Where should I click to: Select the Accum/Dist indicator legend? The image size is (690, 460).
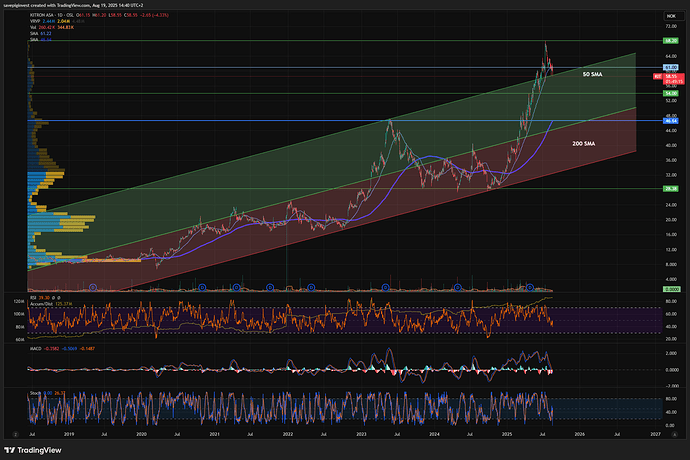40,305
